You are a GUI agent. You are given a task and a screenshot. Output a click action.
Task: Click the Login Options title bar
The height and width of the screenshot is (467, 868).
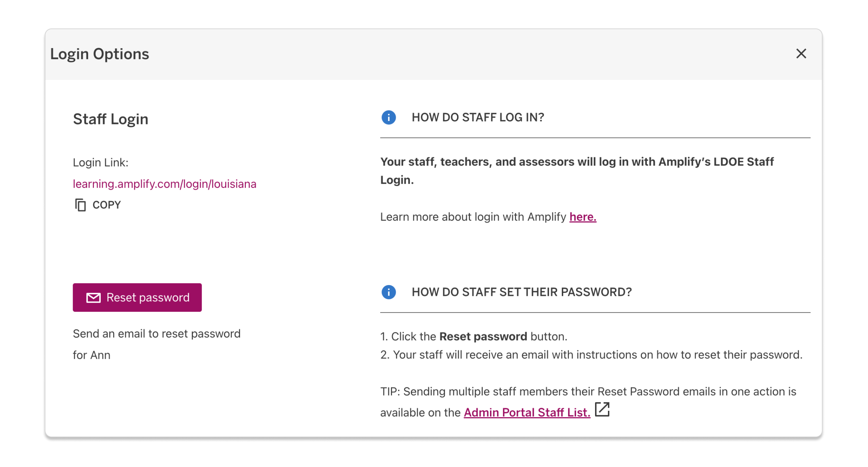click(100, 54)
